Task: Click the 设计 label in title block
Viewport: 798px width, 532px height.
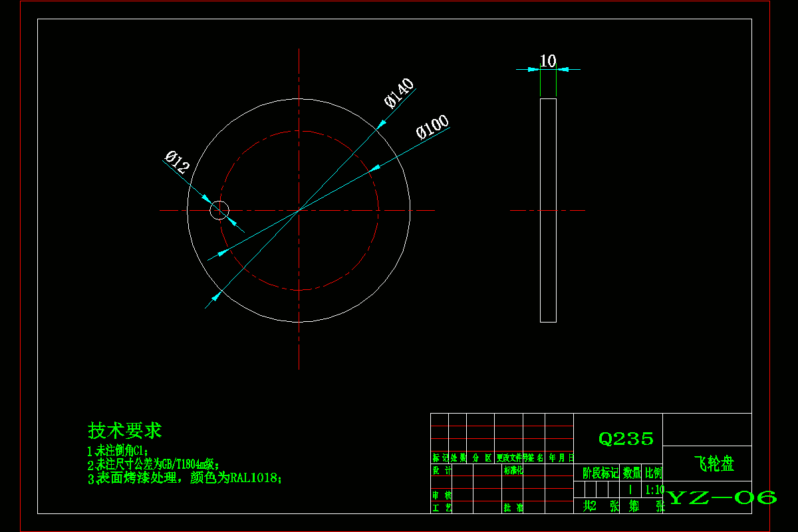Action: pos(442,470)
